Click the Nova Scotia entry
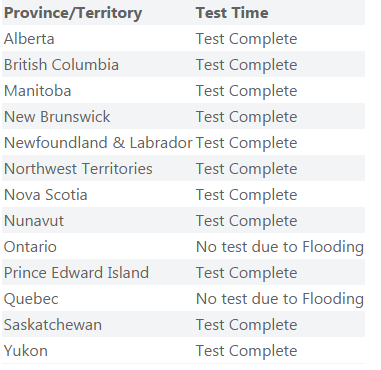This screenshot has width=381, height=370. pyautogui.click(x=46, y=195)
